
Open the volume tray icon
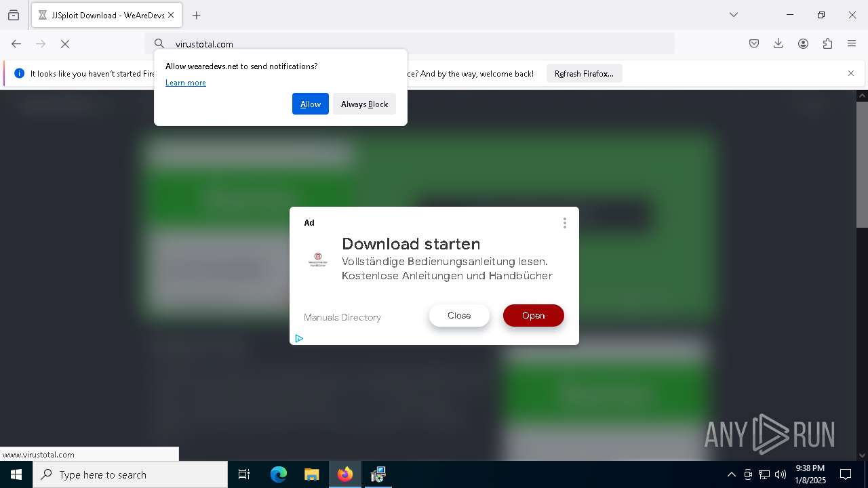coord(781,474)
